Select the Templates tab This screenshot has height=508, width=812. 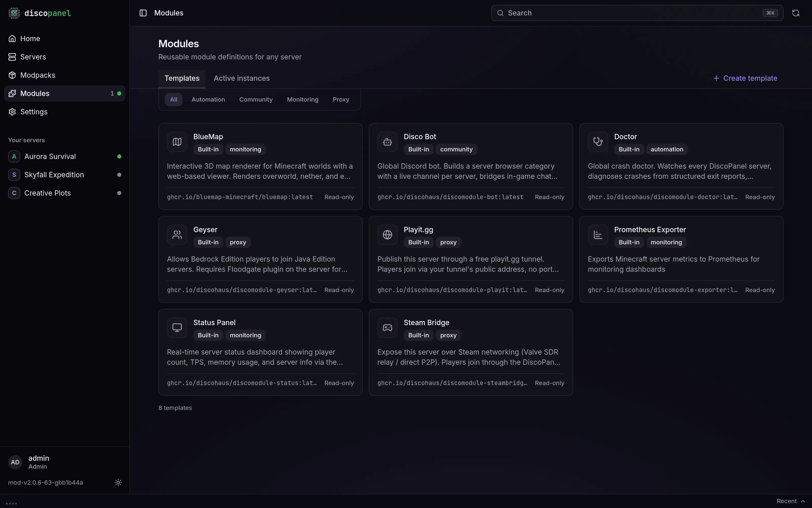(182, 78)
